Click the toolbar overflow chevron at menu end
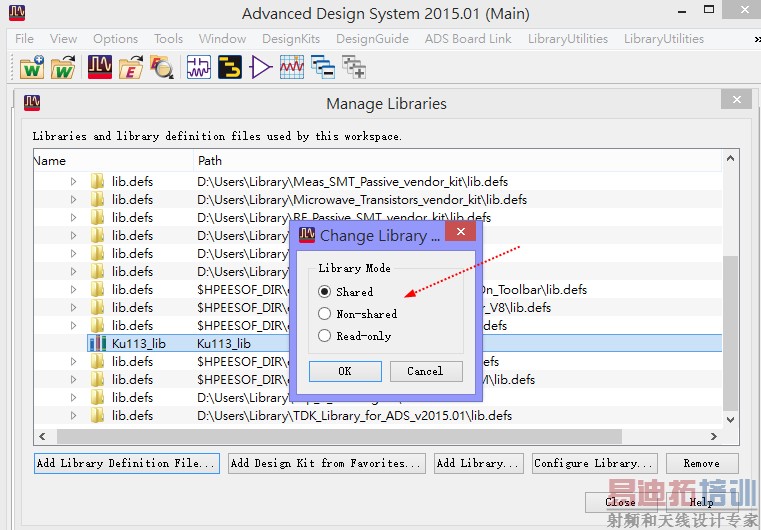 (757, 39)
